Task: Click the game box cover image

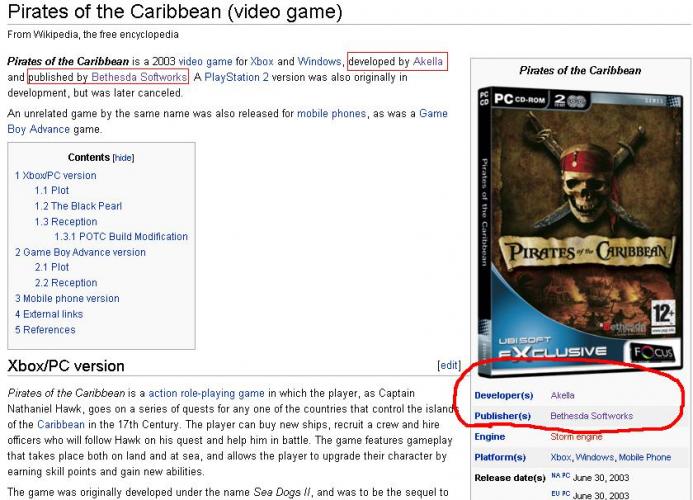Action: point(580,231)
